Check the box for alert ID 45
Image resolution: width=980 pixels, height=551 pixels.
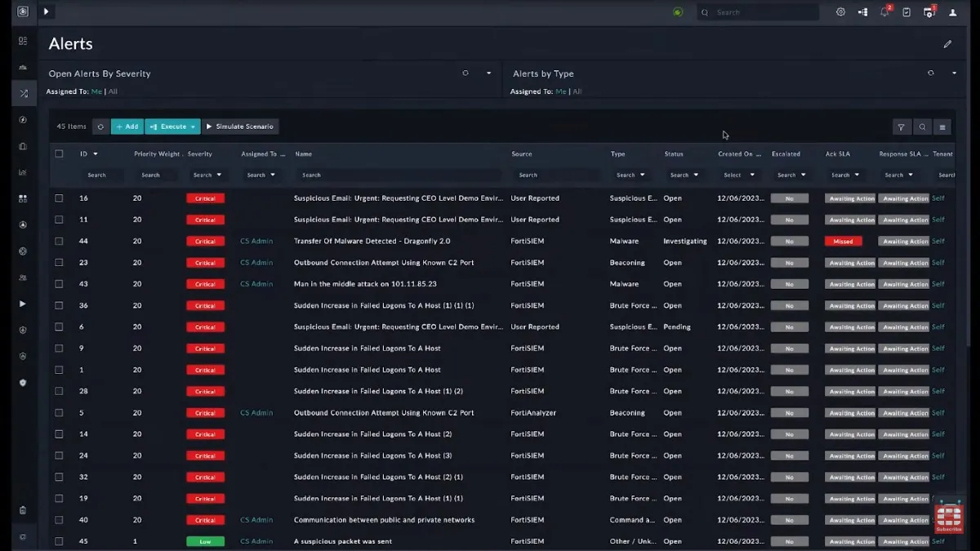pos(59,541)
